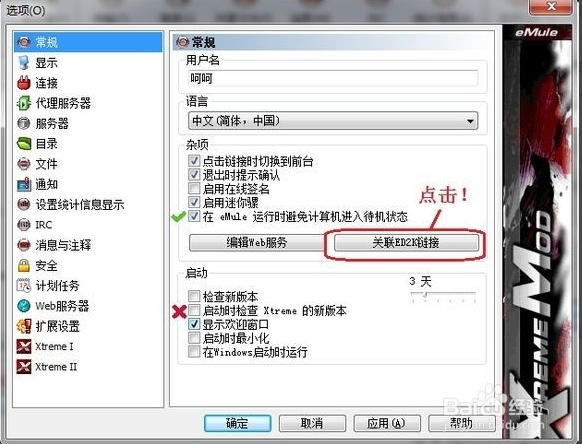Expand the 语言 dropdown arrow
Image resolution: width=582 pixels, height=444 pixels.
click(470, 121)
